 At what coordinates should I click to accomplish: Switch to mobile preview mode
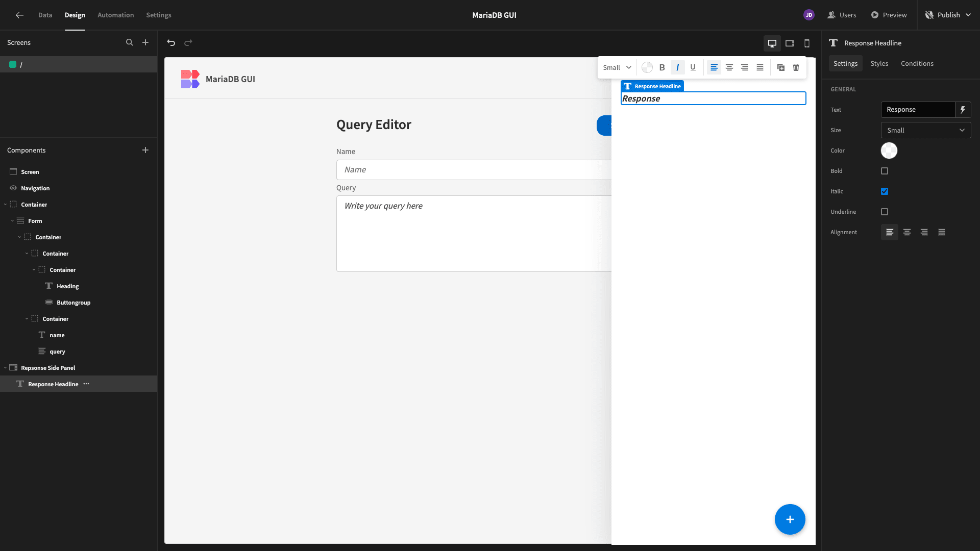tap(807, 43)
